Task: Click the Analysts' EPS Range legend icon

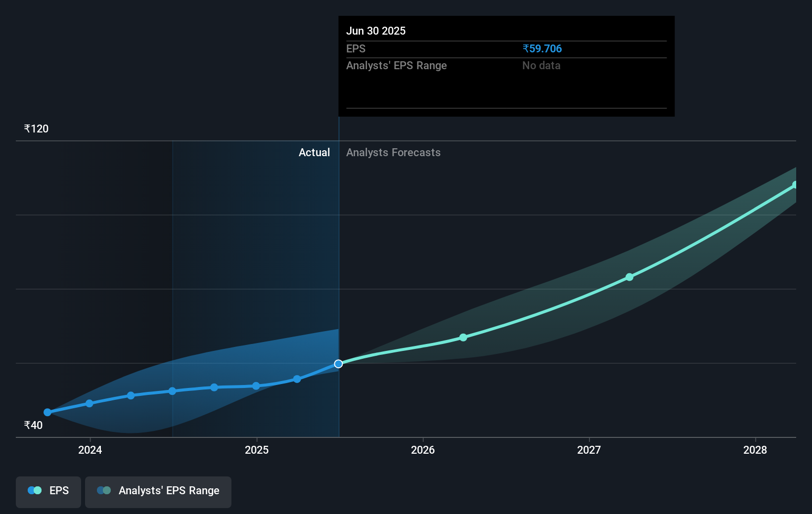Action: click(103, 490)
